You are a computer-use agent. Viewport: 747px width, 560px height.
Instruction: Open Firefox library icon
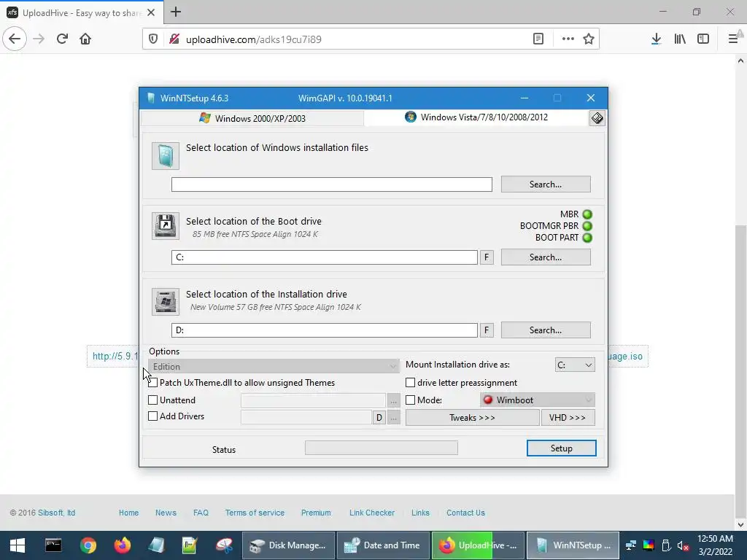click(x=680, y=39)
